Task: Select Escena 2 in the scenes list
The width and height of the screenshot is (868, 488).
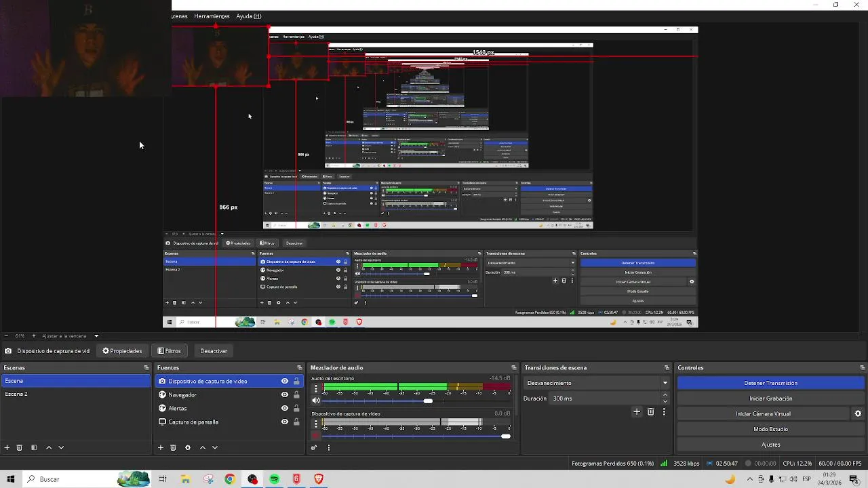Action: (x=75, y=394)
